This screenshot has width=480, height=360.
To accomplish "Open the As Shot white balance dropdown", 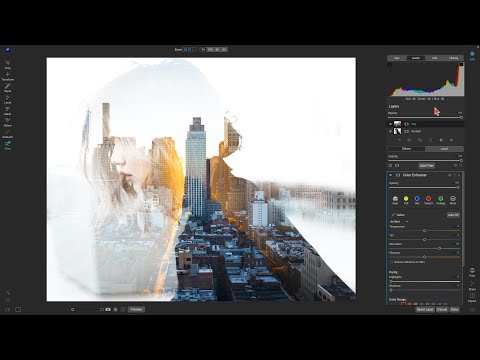I will tap(399, 222).
